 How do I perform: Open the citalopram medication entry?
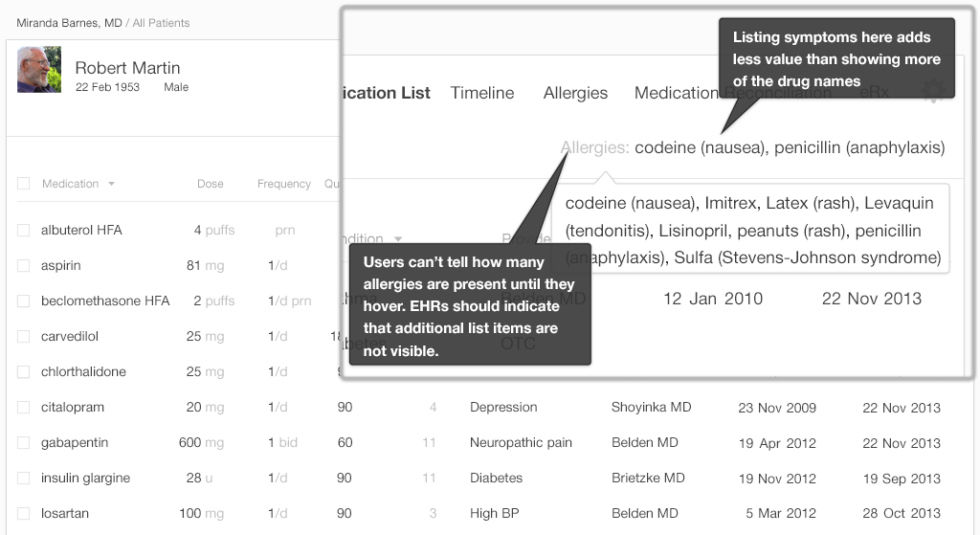tap(73, 408)
